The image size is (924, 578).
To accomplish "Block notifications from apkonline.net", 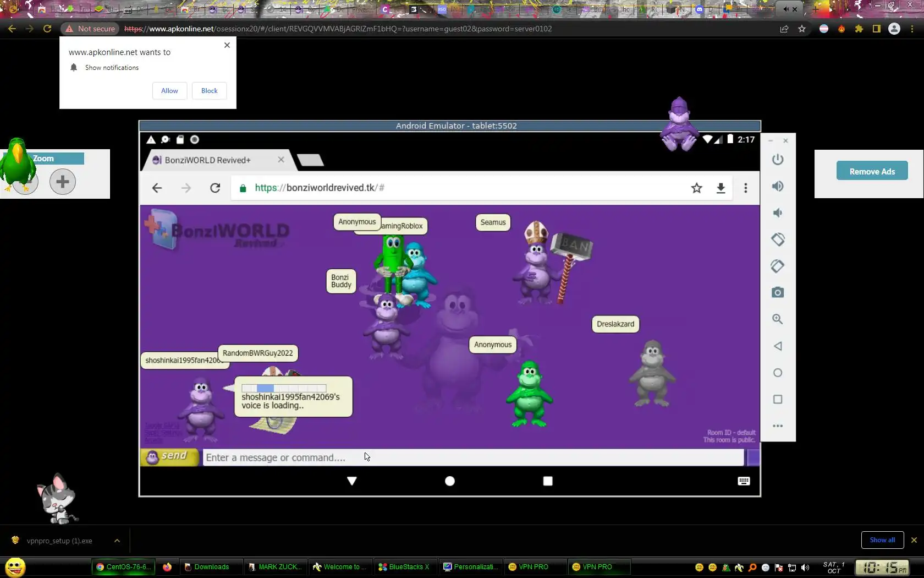I will (209, 91).
